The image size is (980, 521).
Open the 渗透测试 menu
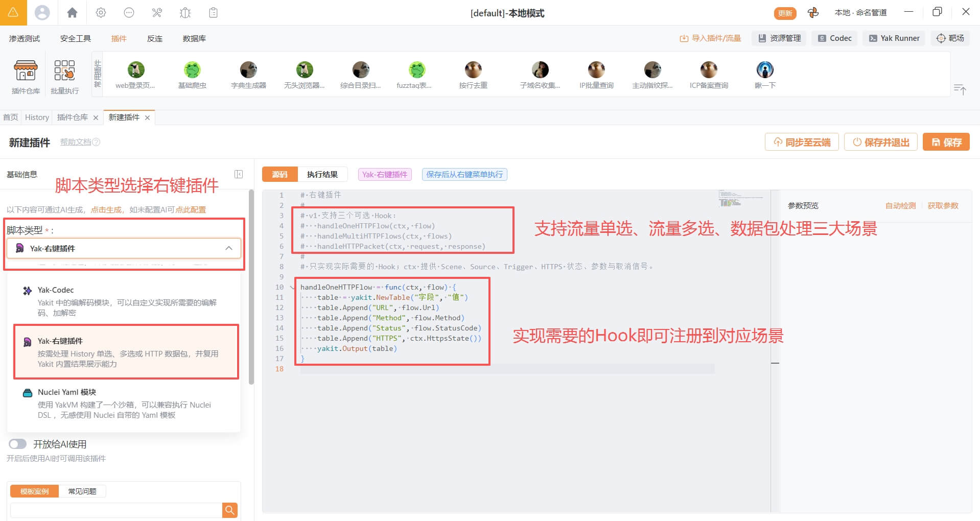tap(25, 38)
